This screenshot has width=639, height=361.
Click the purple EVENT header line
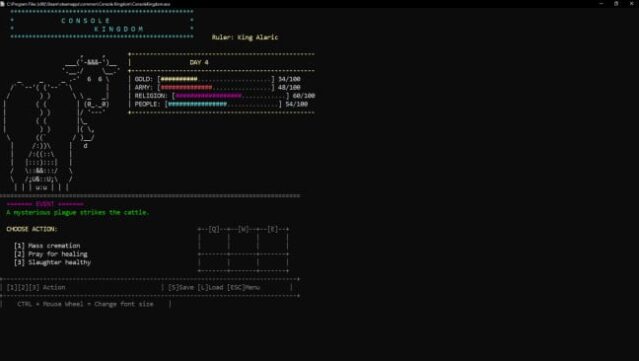(x=45, y=204)
